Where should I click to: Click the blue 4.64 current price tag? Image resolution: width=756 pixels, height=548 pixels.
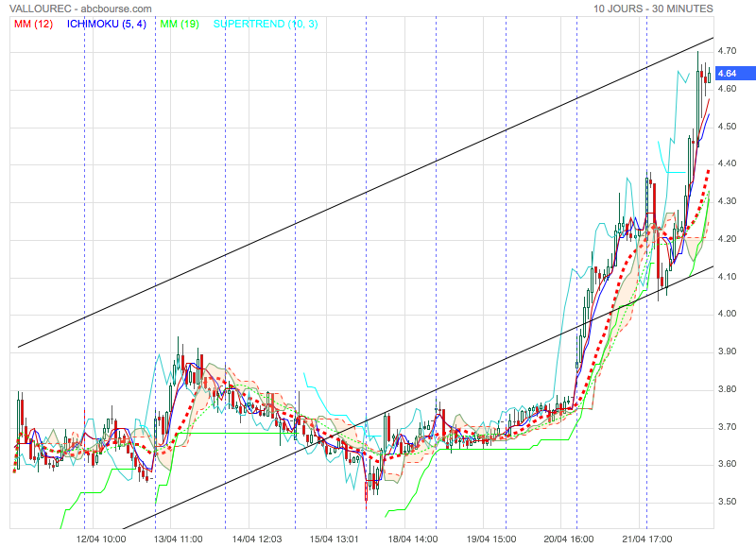pyautogui.click(x=735, y=74)
